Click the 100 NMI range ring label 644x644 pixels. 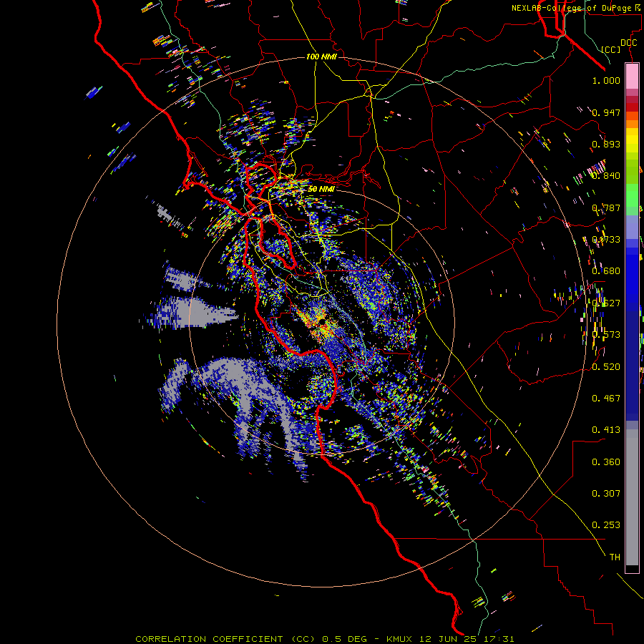click(321, 57)
